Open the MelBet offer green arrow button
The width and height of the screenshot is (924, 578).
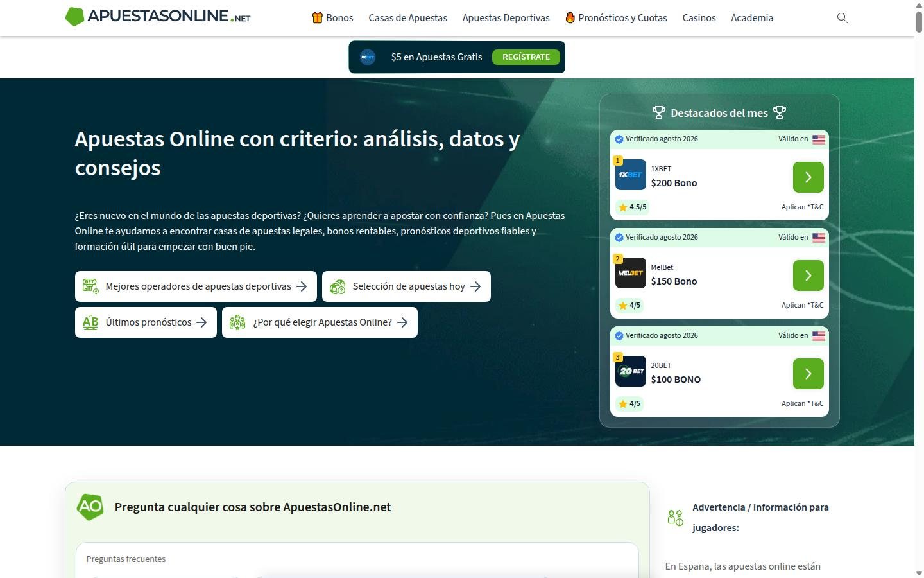coord(809,276)
